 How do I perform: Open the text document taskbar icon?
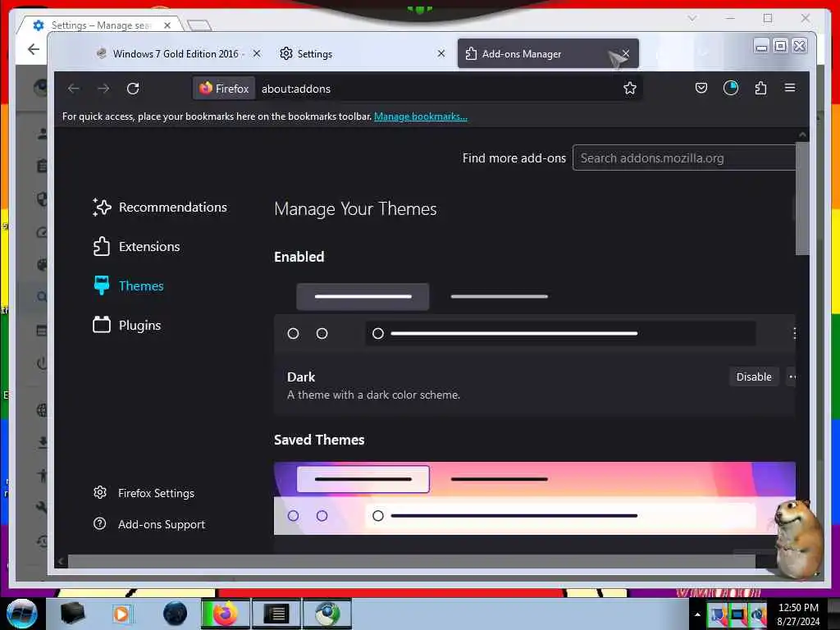click(276, 614)
